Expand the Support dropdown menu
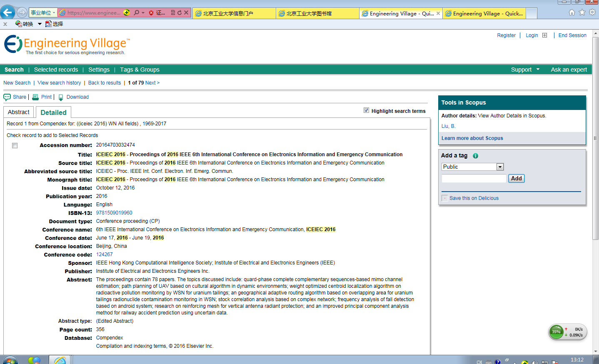The height and width of the screenshot is (364, 599). tap(525, 70)
